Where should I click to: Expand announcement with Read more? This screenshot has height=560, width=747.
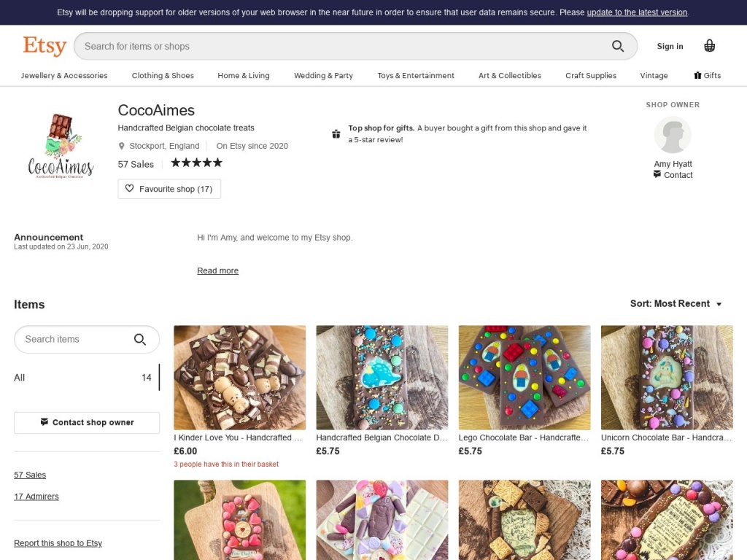click(217, 271)
